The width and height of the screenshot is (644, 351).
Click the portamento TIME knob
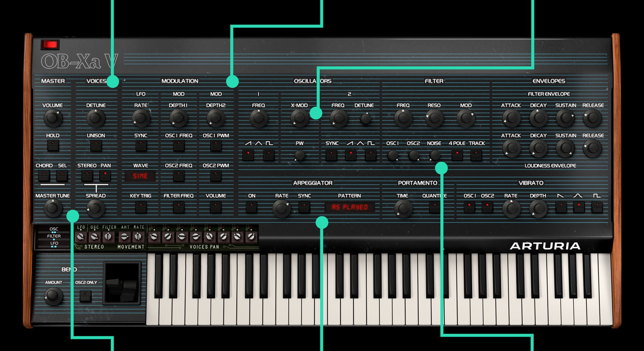point(403,208)
